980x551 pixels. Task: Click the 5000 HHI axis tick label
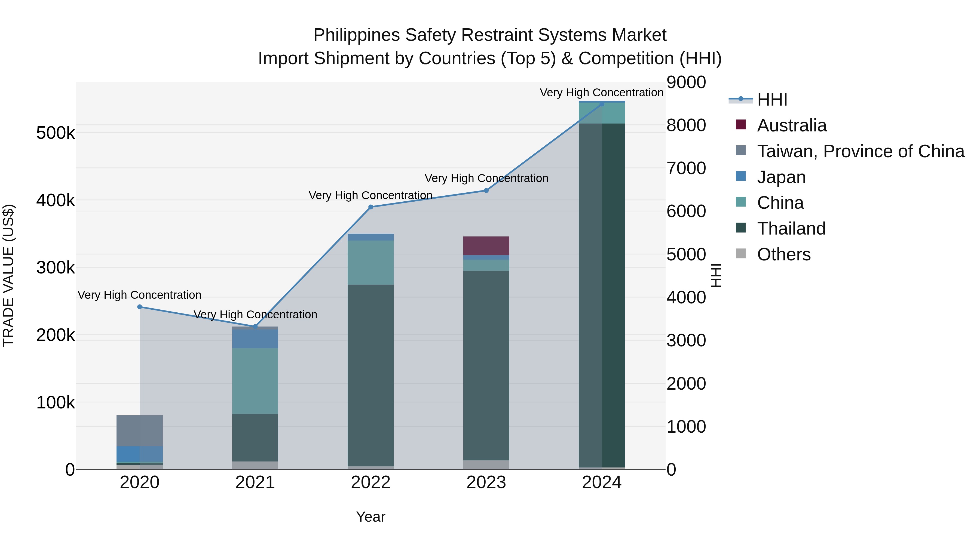click(686, 254)
